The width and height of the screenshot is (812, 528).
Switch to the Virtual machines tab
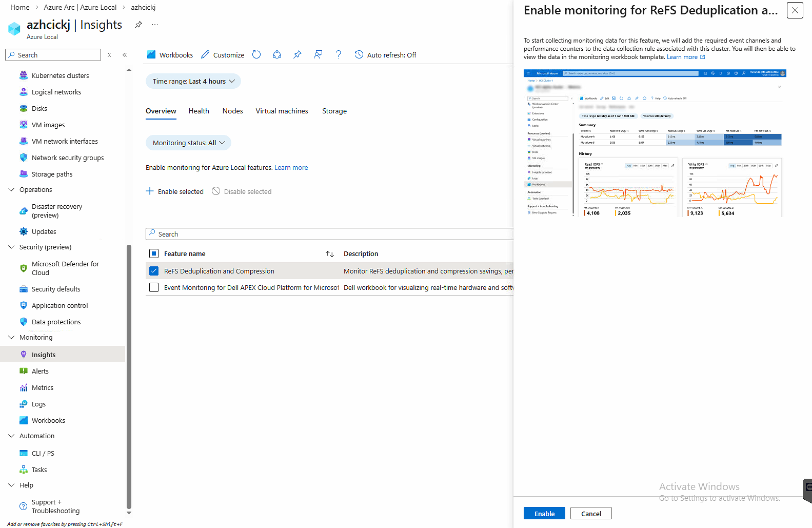click(282, 111)
